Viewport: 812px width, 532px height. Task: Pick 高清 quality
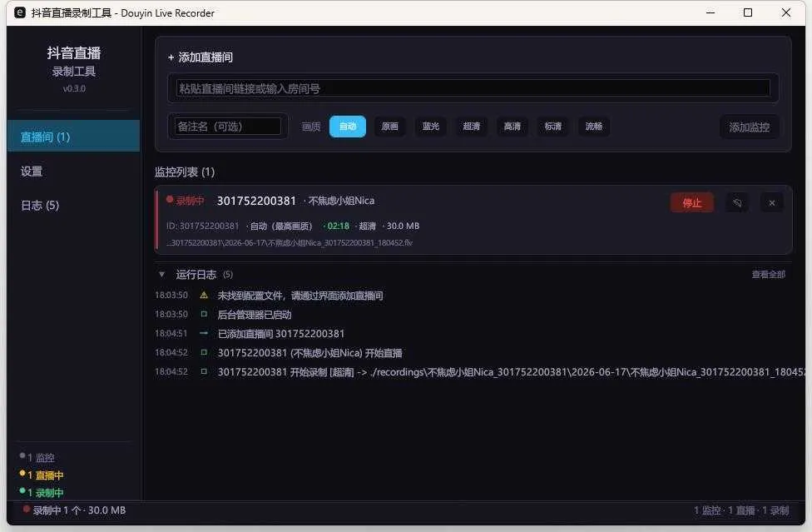point(512,127)
